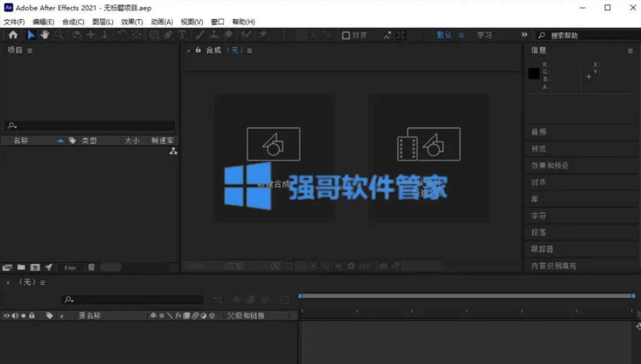The width and height of the screenshot is (641, 364).
Task: Select the Eraser tool
Action: tap(228, 35)
